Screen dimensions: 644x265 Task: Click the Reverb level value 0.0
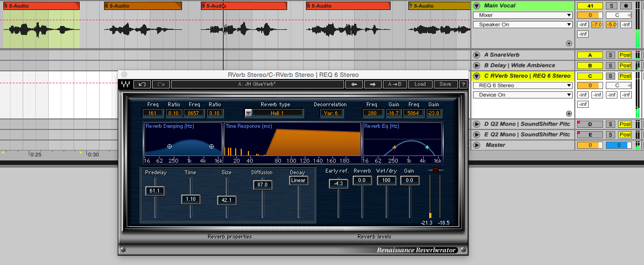tap(362, 180)
